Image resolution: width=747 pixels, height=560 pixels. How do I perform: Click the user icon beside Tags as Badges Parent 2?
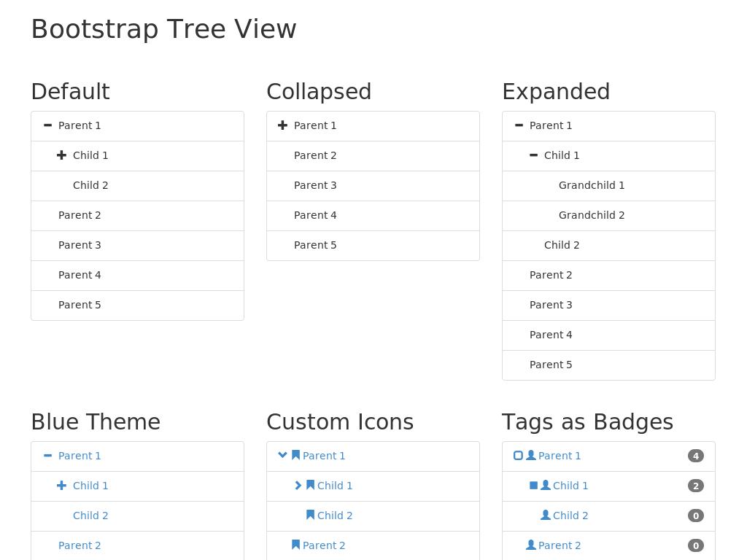pyautogui.click(x=531, y=545)
